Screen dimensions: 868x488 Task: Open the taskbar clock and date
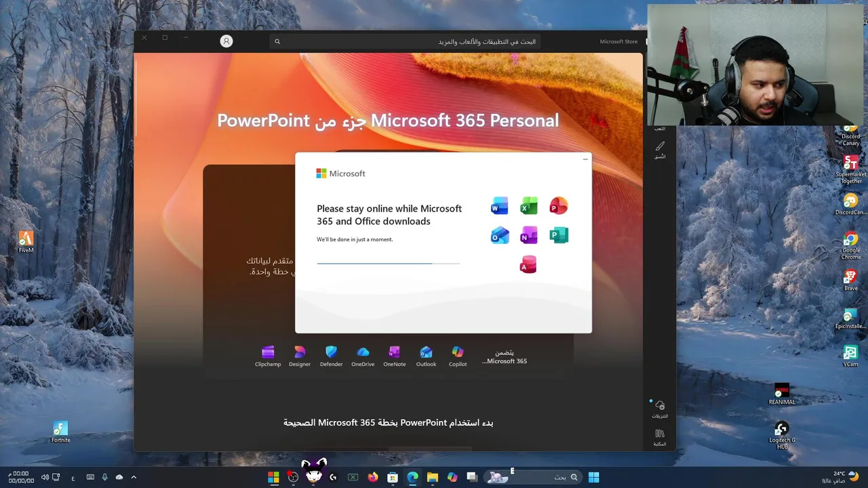pos(20,477)
